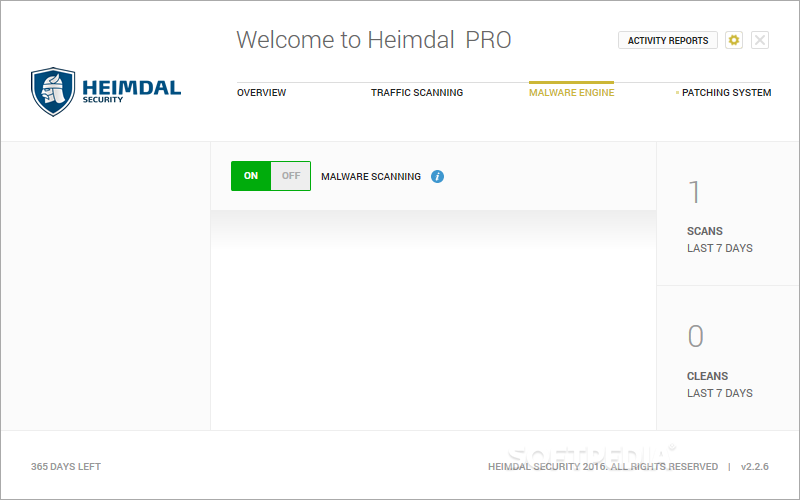Click the v2.2.6 version label
This screenshot has width=800, height=500.
(755, 467)
